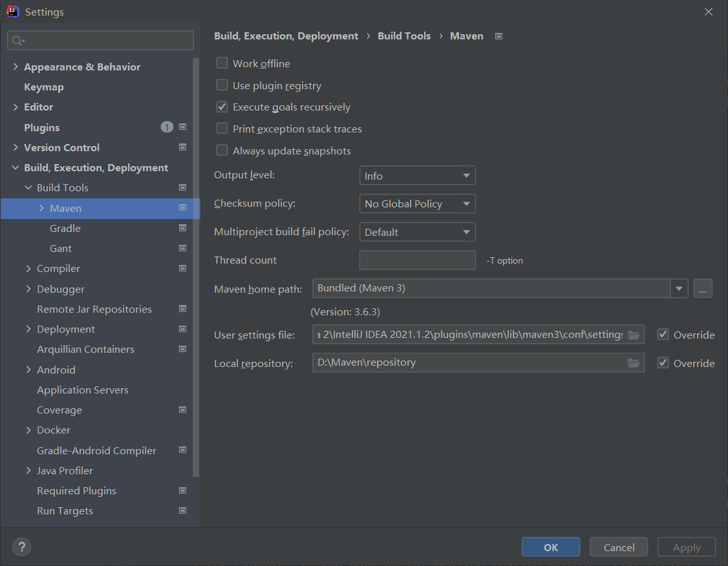
Task: Click the project-level icon beside Coverage
Action: (182, 410)
